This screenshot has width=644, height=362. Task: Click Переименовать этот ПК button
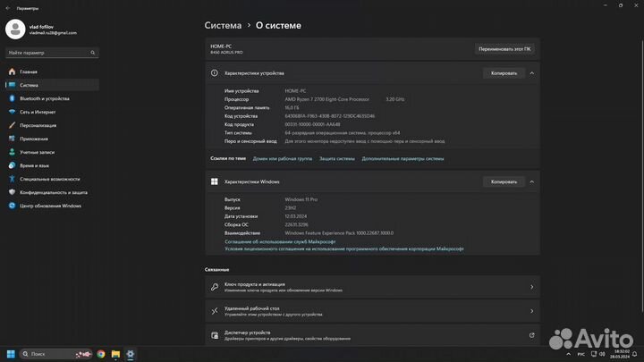click(504, 49)
